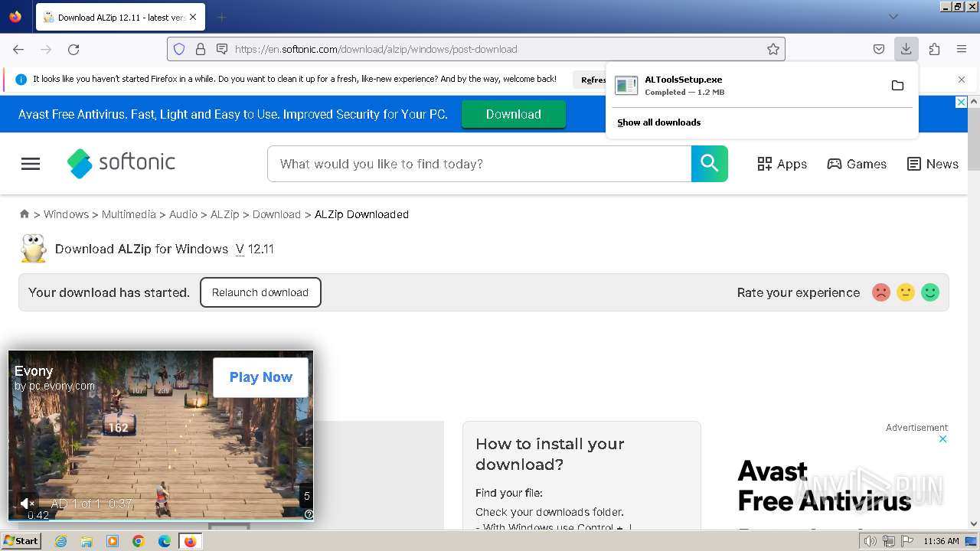Go back with the browser back arrow
Viewport: 980px width, 551px height.
[18, 49]
